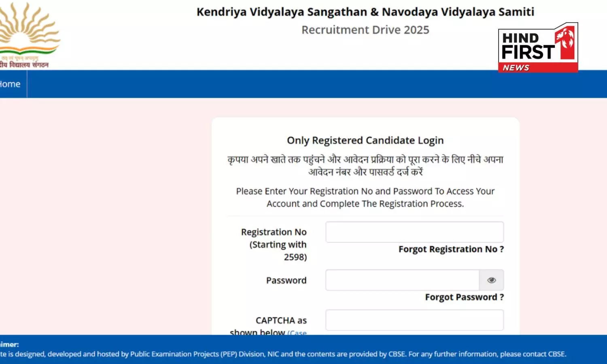This screenshot has height=364, width=607.
Task: Click the Hind First News logo
Action: 538,48
